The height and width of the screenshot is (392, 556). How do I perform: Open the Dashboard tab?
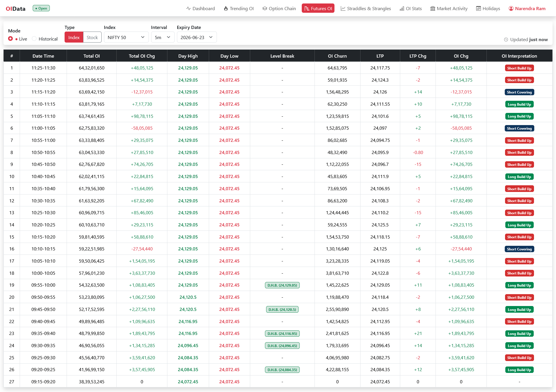tap(200, 8)
